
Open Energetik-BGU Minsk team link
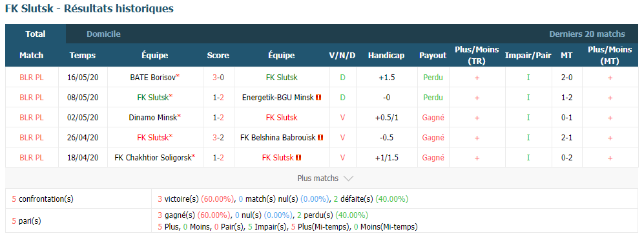point(278,98)
